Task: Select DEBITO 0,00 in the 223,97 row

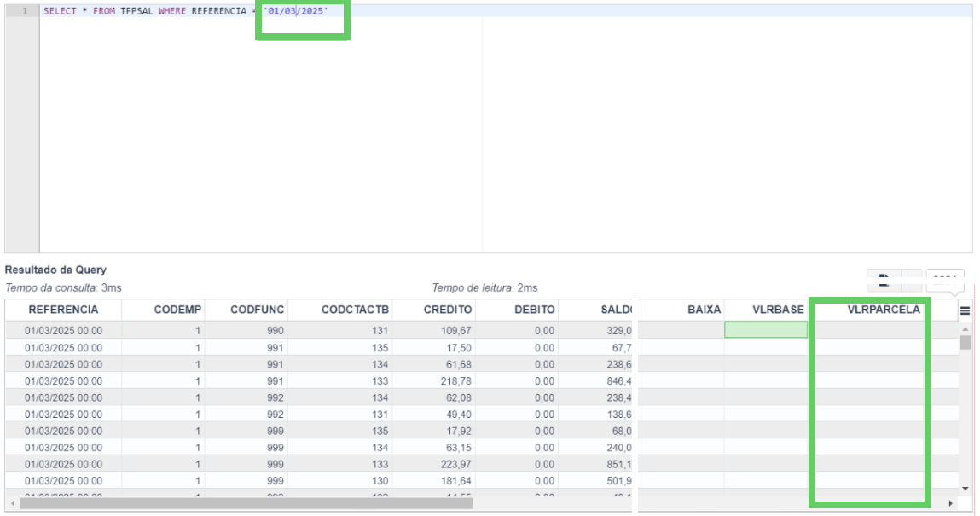Action: pos(517,464)
